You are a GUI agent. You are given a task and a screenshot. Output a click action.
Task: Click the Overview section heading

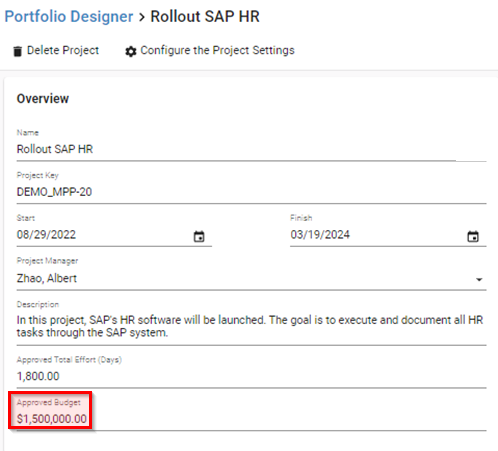[43, 99]
